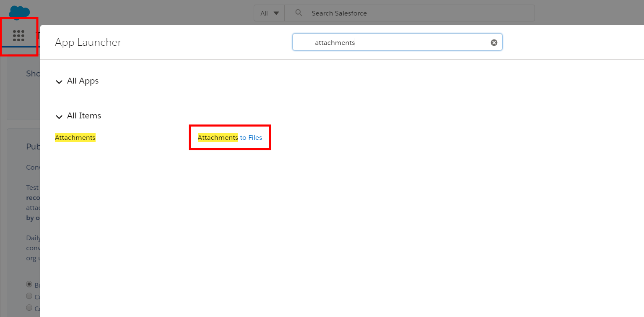This screenshot has width=644, height=317.
Task: Open the All search scope dropdown
Action: tap(269, 13)
